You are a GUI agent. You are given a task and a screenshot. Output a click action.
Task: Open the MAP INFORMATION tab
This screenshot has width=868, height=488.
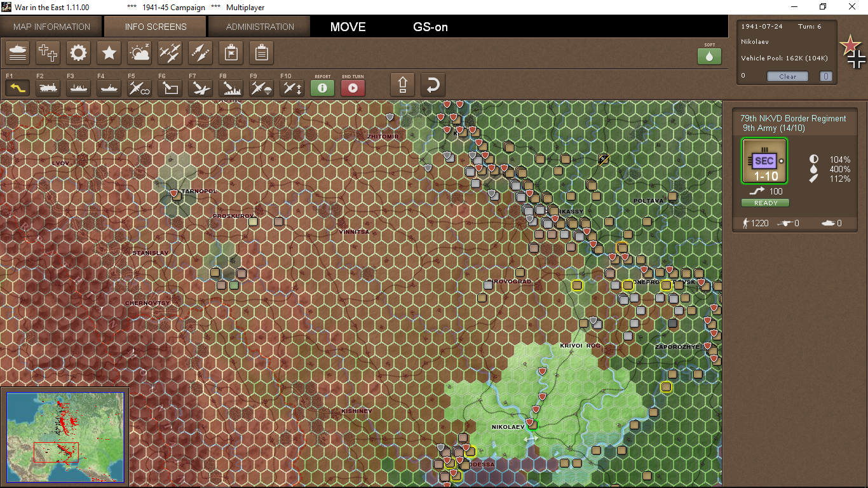51,27
